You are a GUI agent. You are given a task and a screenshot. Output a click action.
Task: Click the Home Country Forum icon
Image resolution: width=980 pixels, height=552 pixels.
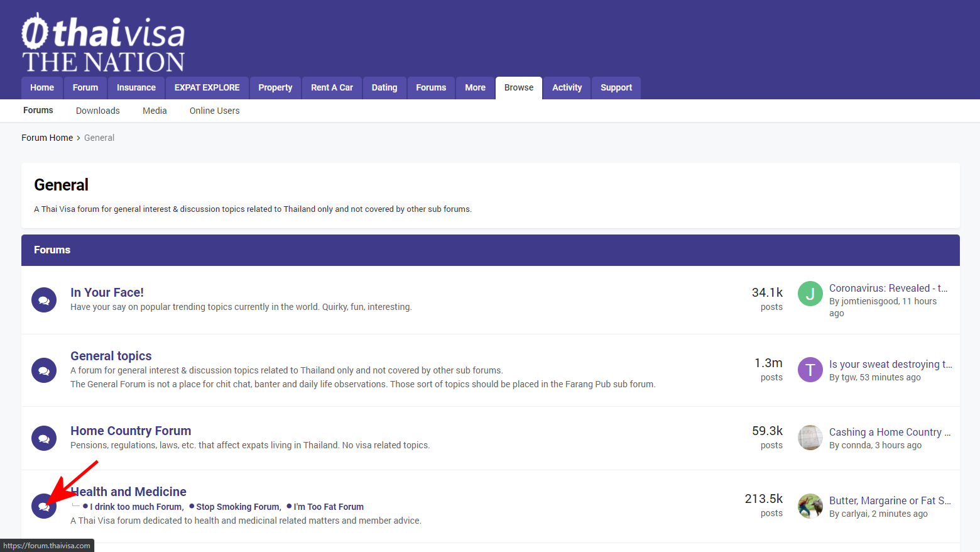click(44, 438)
